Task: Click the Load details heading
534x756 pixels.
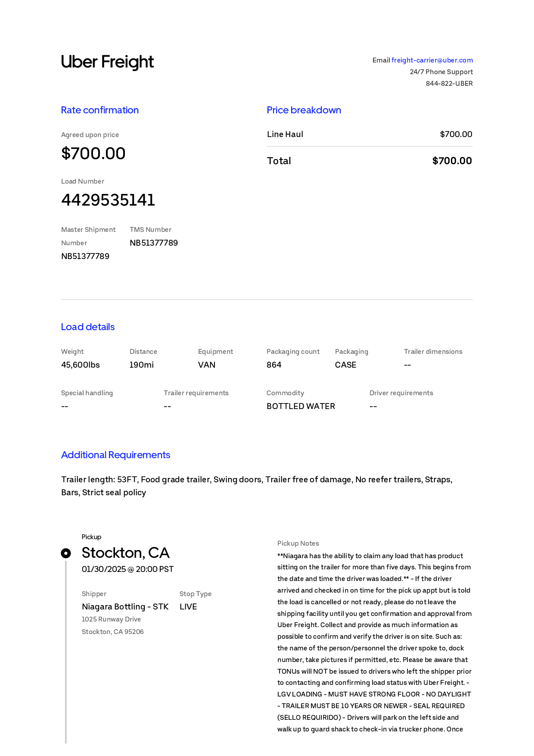Action: [88, 327]
